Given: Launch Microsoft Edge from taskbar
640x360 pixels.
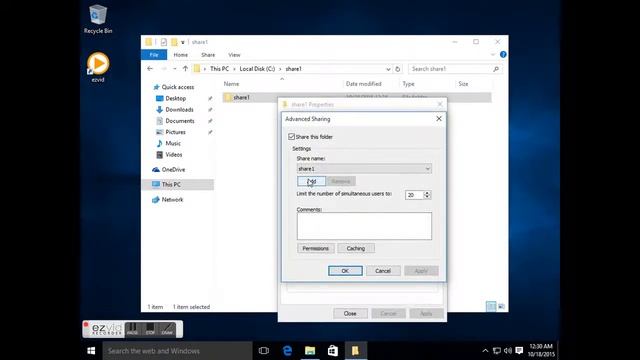Looking at the screenshot, I should click(287, 351).
